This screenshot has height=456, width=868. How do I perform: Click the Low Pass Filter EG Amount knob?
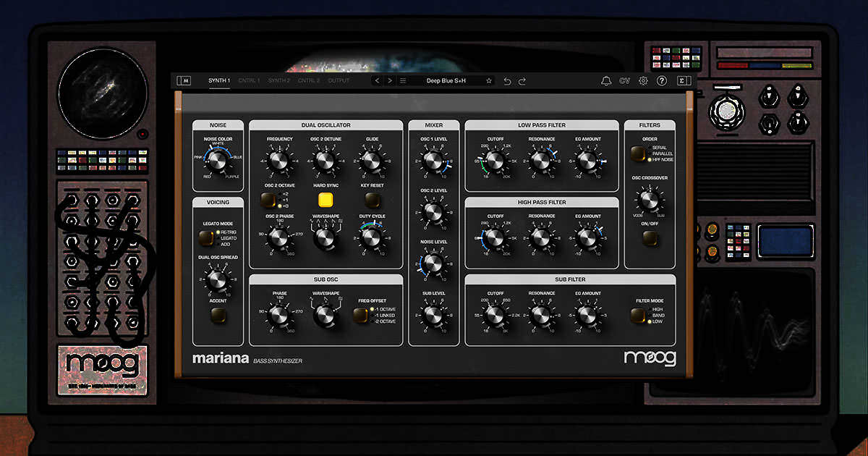pyautogui.click(x=587, y=161)
